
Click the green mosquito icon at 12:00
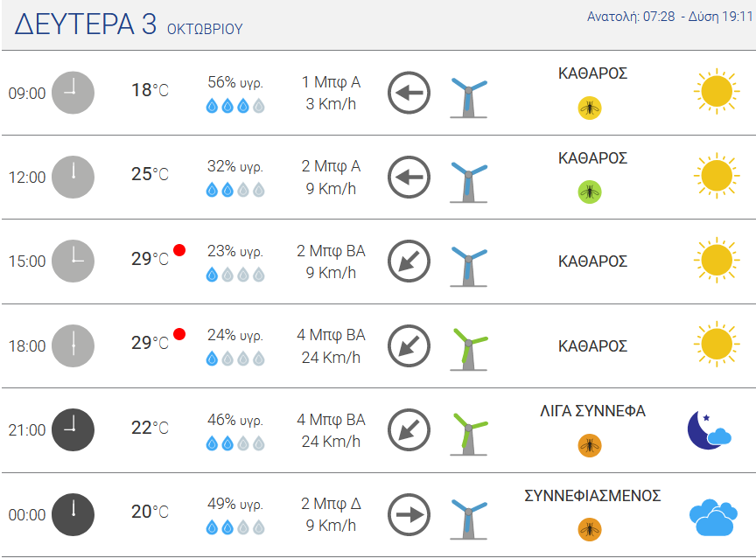(590, 192)
